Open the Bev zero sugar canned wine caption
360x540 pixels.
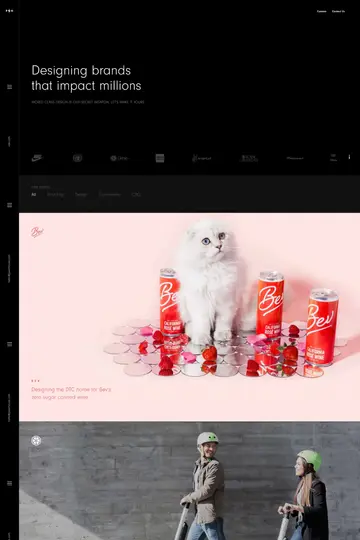(71, 393)
